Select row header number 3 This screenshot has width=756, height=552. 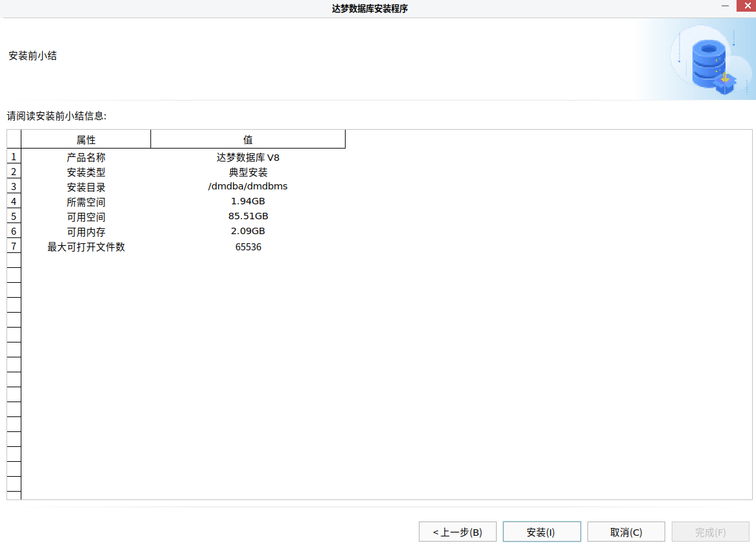click(14, 187)
